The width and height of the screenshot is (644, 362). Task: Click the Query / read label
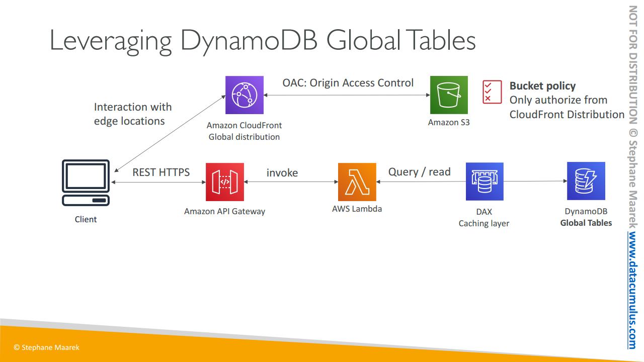tap(420, 172)
